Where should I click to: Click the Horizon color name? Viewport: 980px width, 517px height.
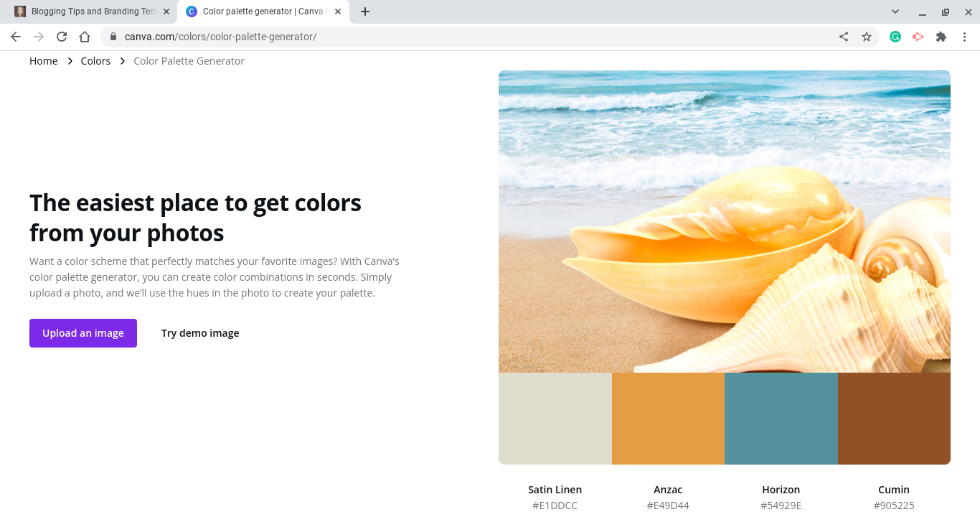pyautogui.click(x=781, y=490)
